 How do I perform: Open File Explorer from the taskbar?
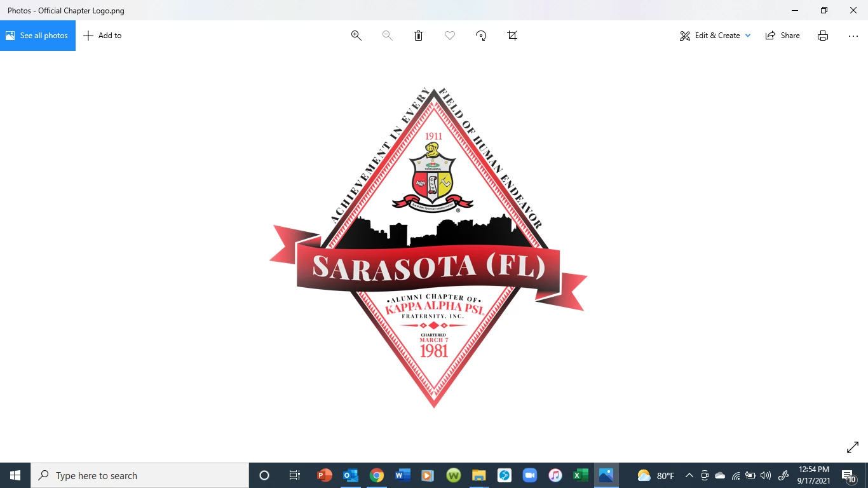pos(478,475)
